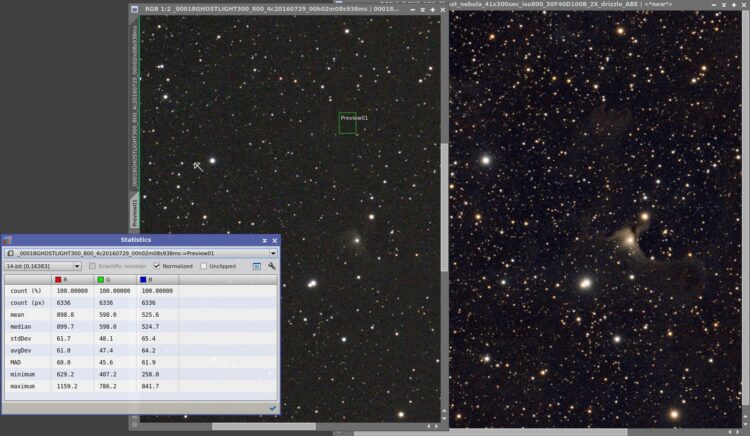The width and height of the screenshot is (750, 436).
Task: Click the "stdDev" row label
Action: click(x=21, y=338)
